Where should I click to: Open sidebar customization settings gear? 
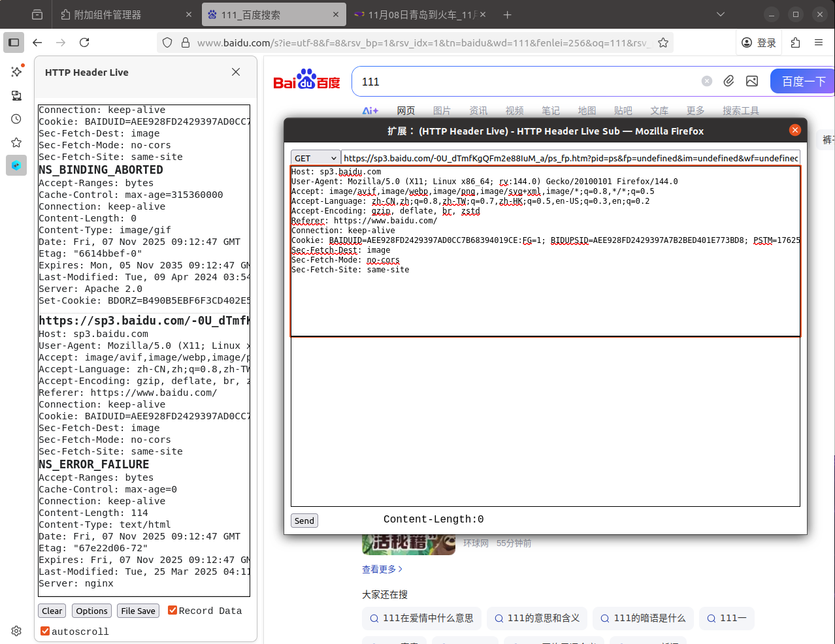pos(16,631)
